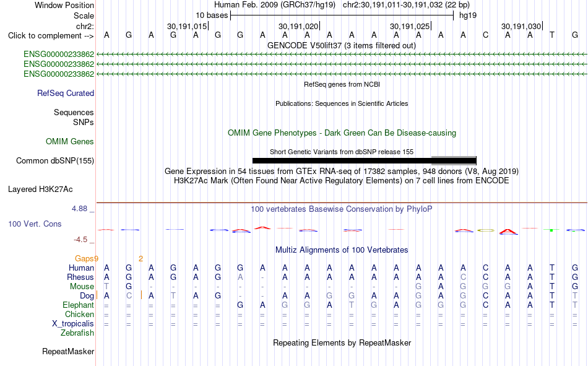Click the Human alignment row label
The image size is (588, 366).
[81, 268]
